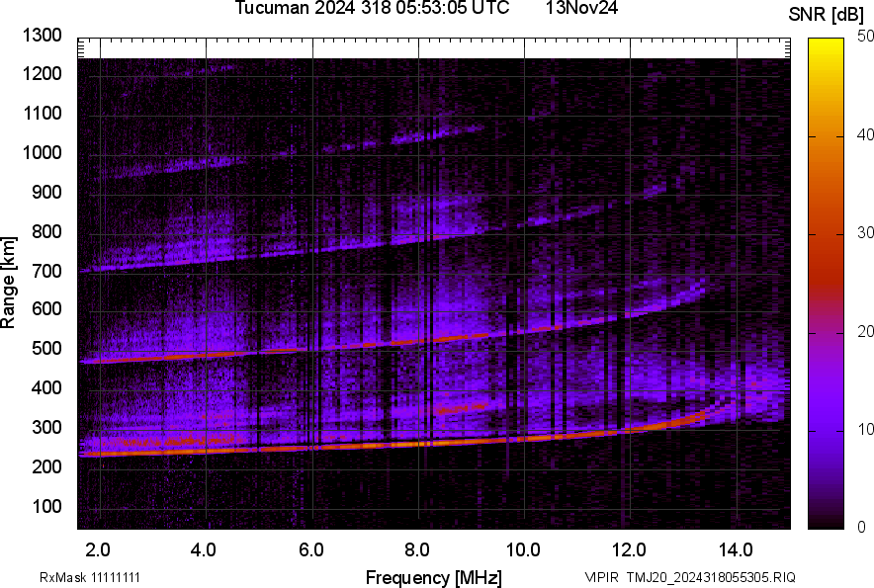Click the 50 tick label on the colorbar
The height and width of the screenshot is (588, 874).
coord(865,36)
